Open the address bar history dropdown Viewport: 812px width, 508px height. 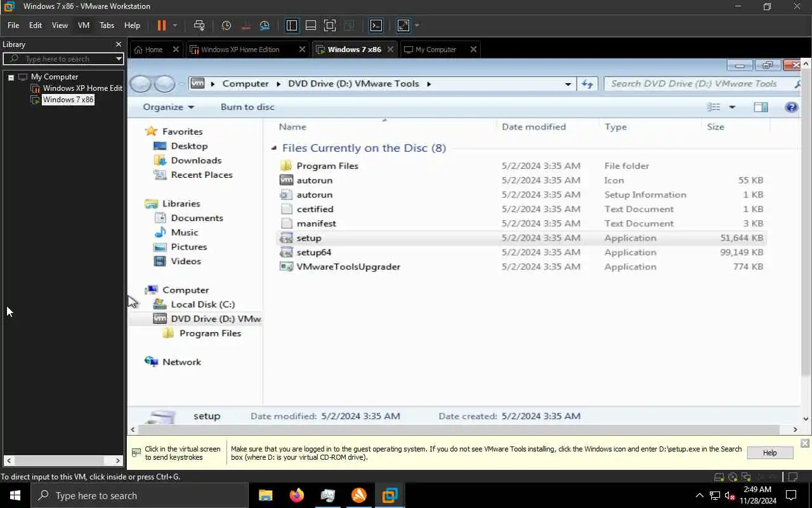pos(568,84)
